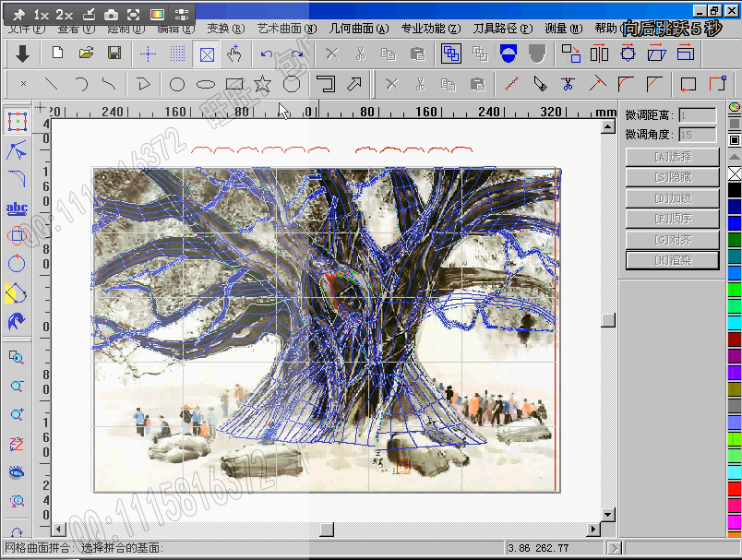Set playback speed to 2x
Viewport: 742px width, 560px height.
(x=65, y=15)
